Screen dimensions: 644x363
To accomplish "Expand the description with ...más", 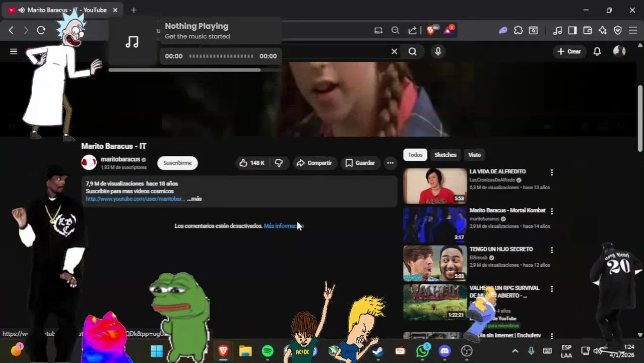I will point(195,199).
